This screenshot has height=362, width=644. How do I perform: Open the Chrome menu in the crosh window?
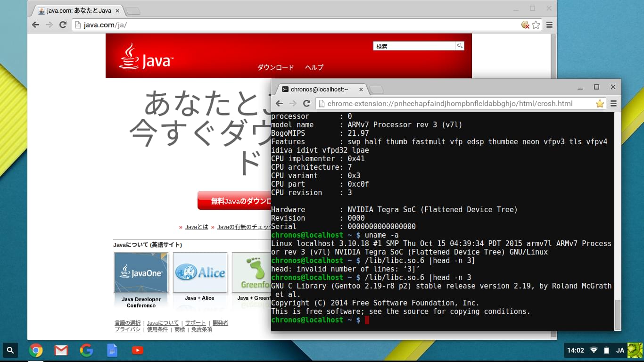[x=613, y=104]
